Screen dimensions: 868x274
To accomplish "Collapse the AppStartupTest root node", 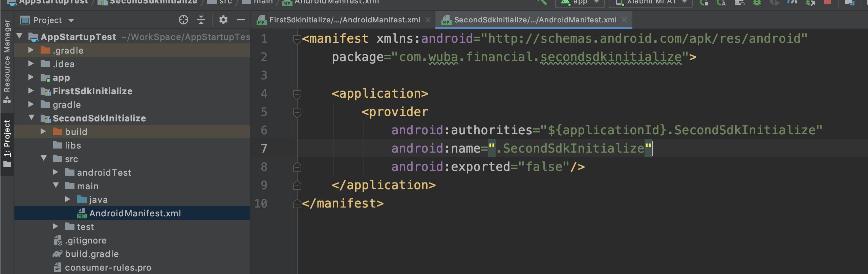I will tap(20, 36).
